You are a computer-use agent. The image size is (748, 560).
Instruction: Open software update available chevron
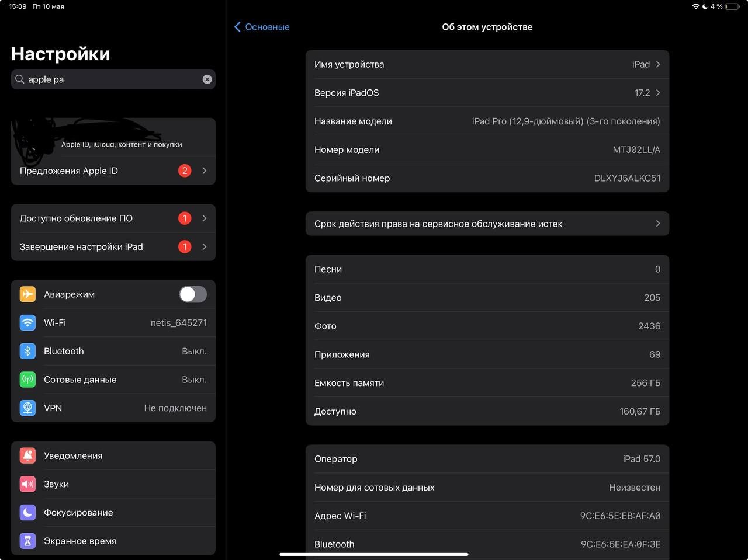point(205,218)
